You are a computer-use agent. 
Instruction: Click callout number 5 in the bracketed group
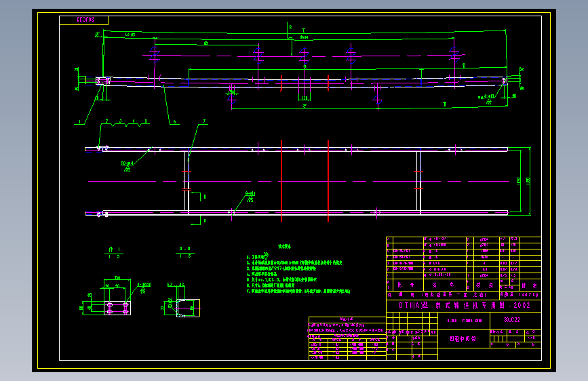coord(146,121)
